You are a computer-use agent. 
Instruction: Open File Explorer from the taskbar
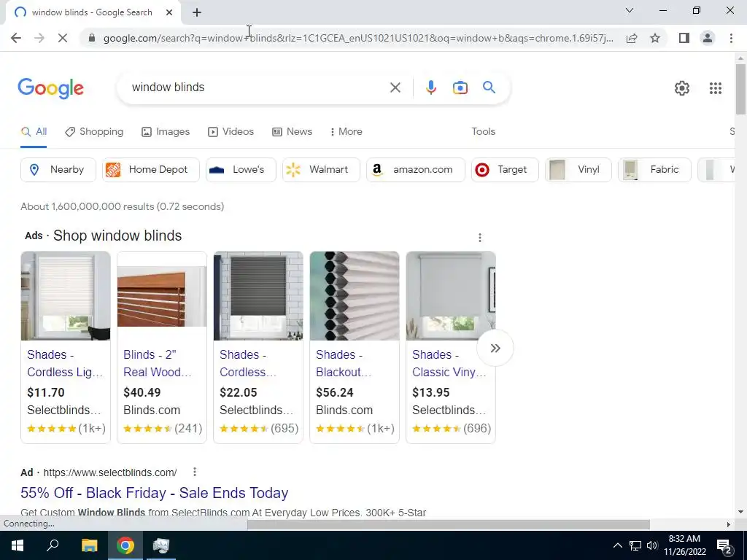89,545
